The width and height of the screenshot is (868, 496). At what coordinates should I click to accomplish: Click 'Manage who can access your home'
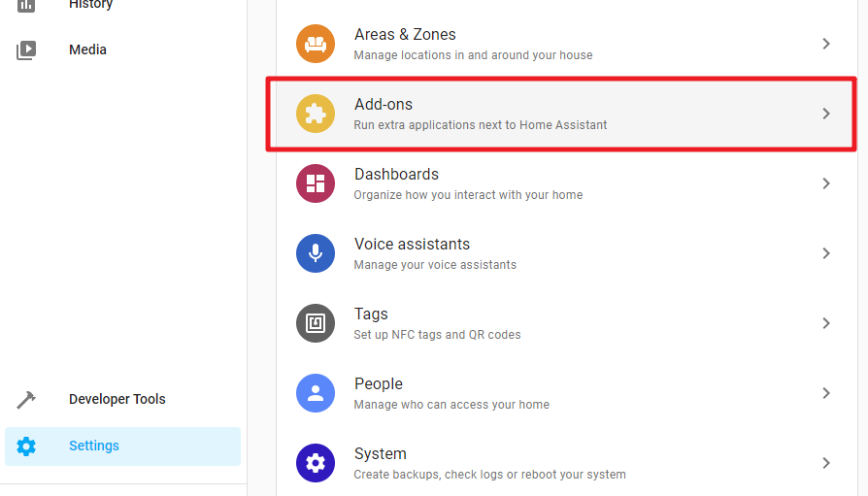pos(451,405)
